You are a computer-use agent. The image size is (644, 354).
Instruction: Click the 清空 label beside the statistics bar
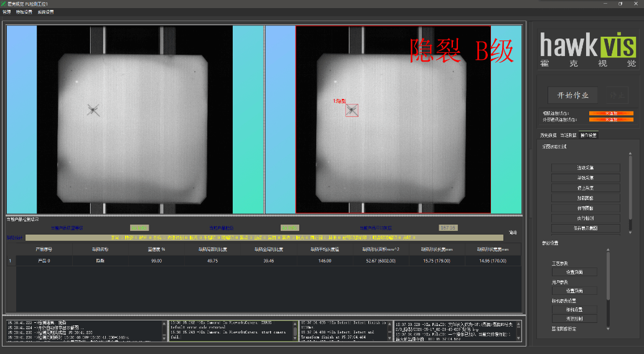513,233
